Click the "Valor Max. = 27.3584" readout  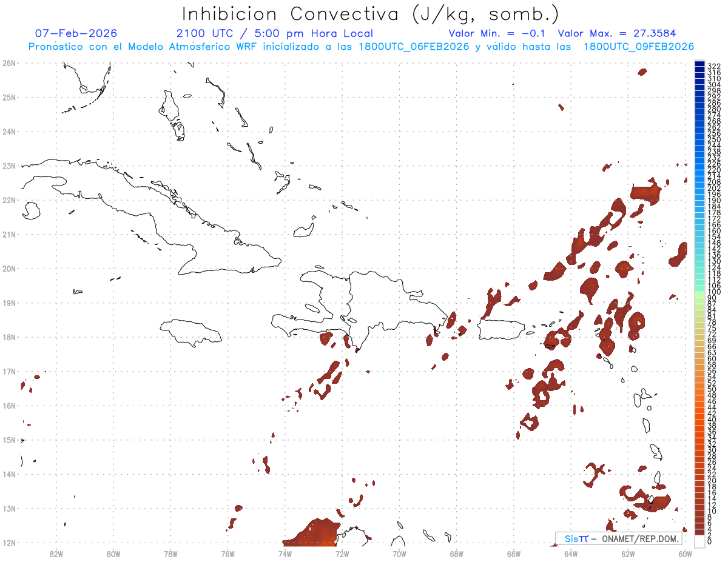coord(617,33)
